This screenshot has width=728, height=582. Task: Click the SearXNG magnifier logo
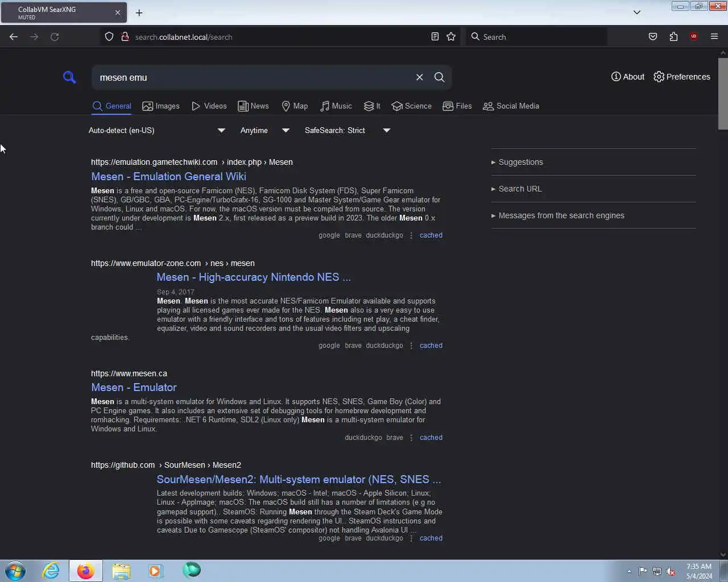[x=69, y=77]
